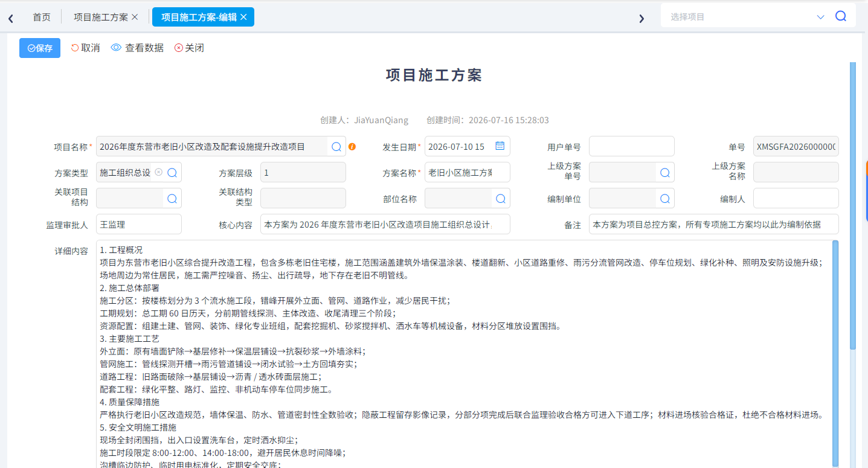Click the 备注 input field

click(x=713, y=224)
